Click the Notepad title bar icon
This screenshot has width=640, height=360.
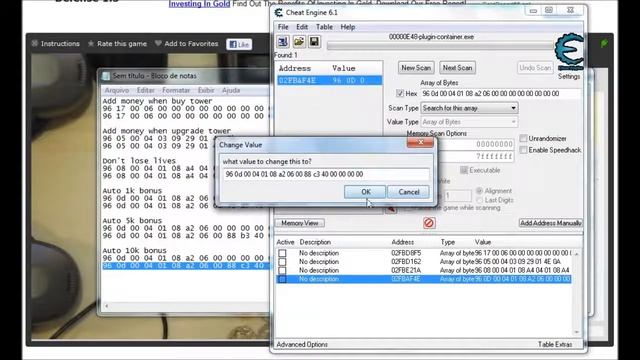[106, 76]
